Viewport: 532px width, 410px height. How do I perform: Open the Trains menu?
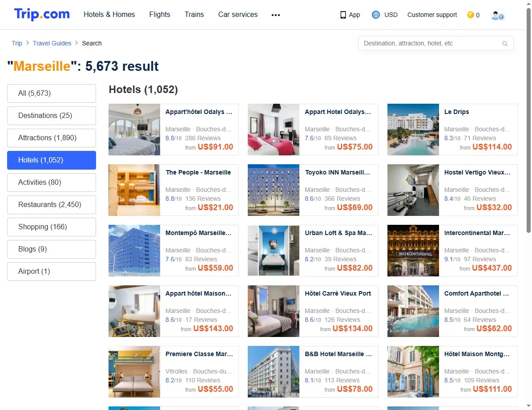click(194, 14)
